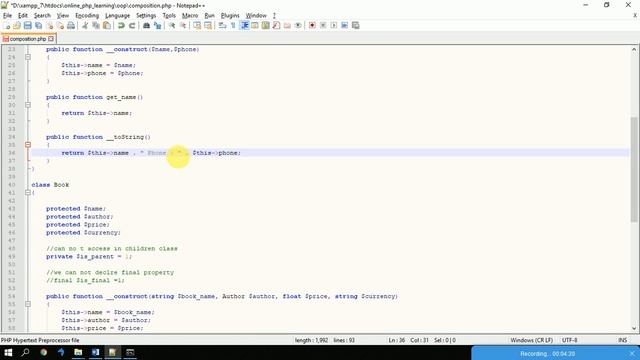Open the Function List panel icon
Viewport: 640px width, 360px height.
[276, 25]
